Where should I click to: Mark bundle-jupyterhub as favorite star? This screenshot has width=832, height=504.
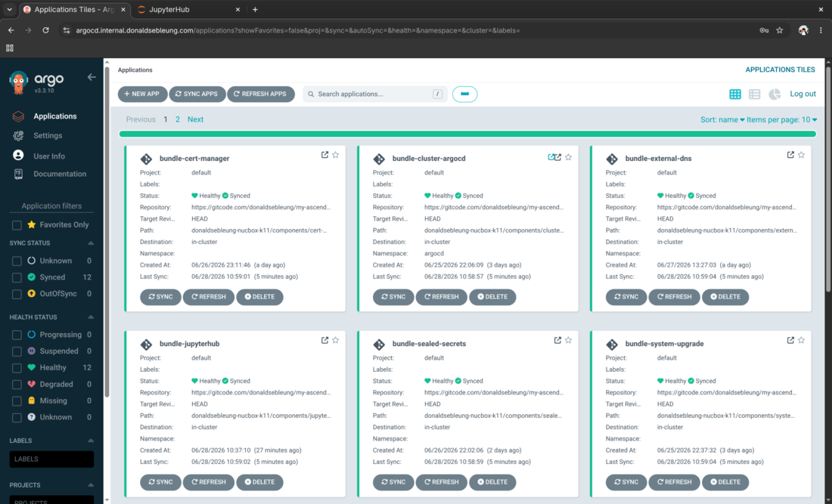335,340
